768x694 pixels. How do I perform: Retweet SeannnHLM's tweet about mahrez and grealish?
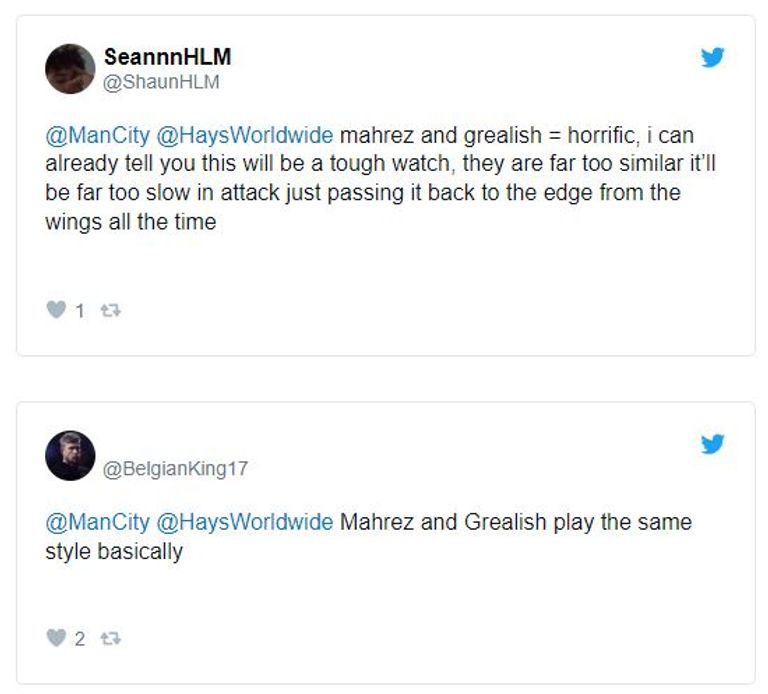pyautogui.click(x=112, y=311)
